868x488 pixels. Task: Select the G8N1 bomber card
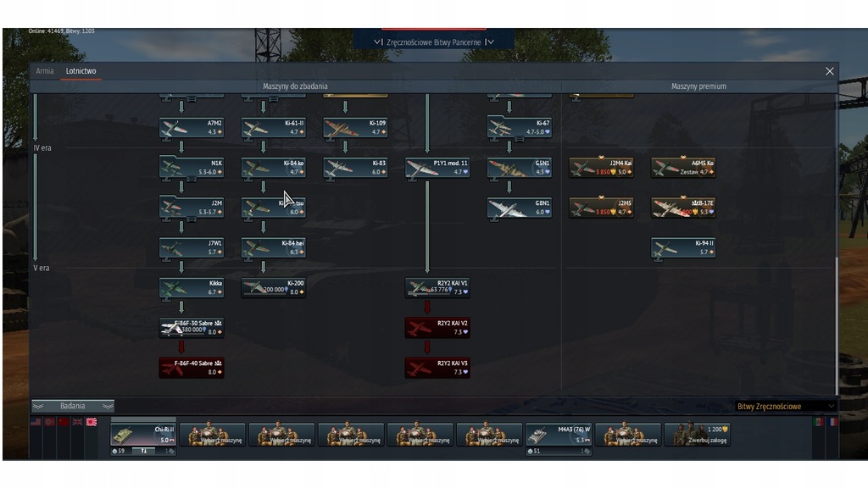[520, 208]
